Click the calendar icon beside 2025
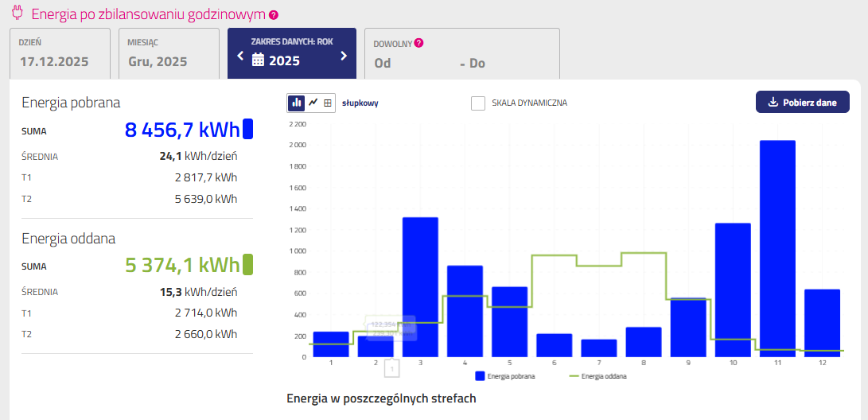 tap(258, 60)
